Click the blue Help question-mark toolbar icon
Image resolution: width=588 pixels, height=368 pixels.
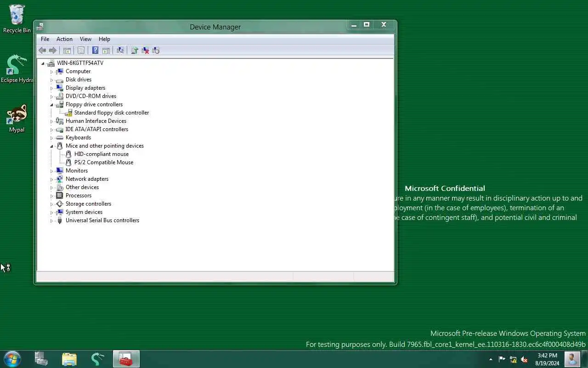point(95,51)
